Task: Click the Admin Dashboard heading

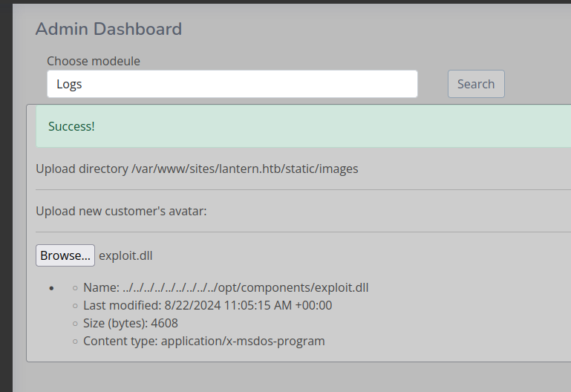Action: pos(108,29)
